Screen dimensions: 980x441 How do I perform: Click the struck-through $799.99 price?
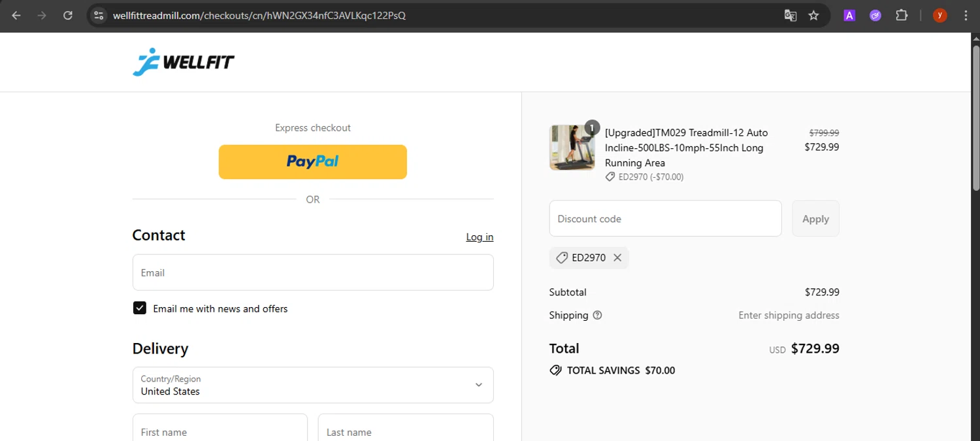(x=824, y=132)
